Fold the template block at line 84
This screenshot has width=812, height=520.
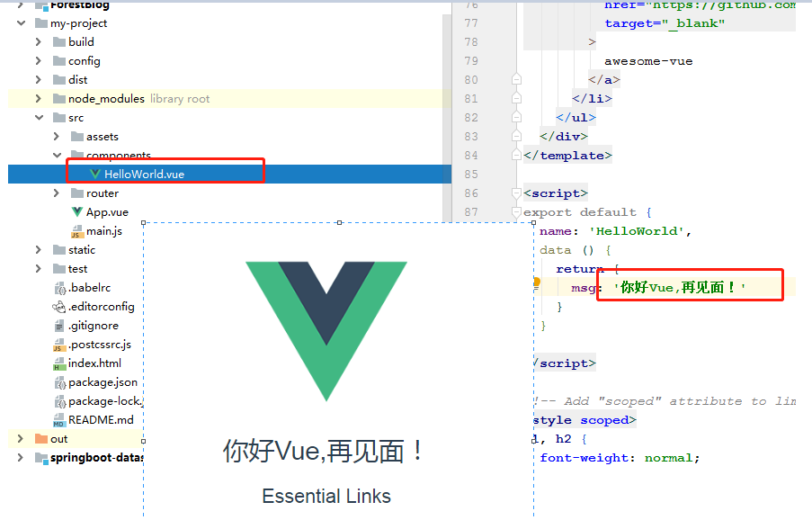click(515, 154)
